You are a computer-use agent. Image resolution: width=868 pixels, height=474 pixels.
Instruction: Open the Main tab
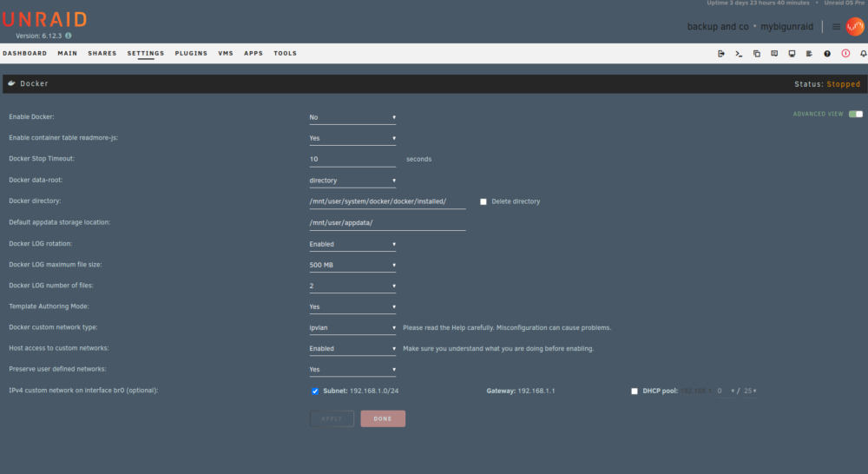(68, 54)
